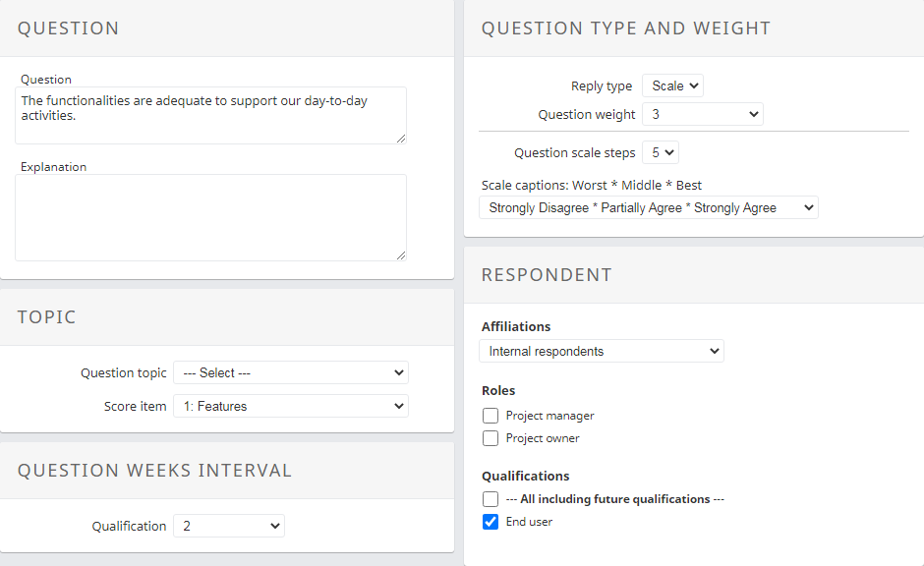This screenshot has width=924, height=566.
Task: Click the Question text area
Action: click(210, 115)
